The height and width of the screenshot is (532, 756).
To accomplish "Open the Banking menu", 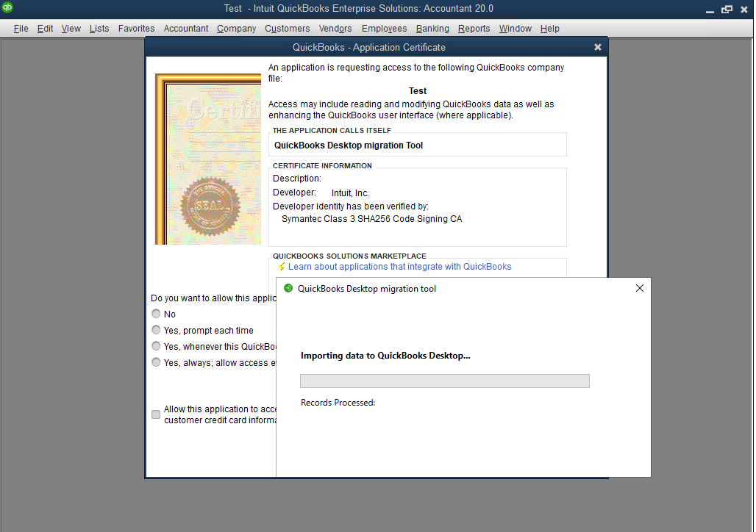I will click(x=432, y=29).
